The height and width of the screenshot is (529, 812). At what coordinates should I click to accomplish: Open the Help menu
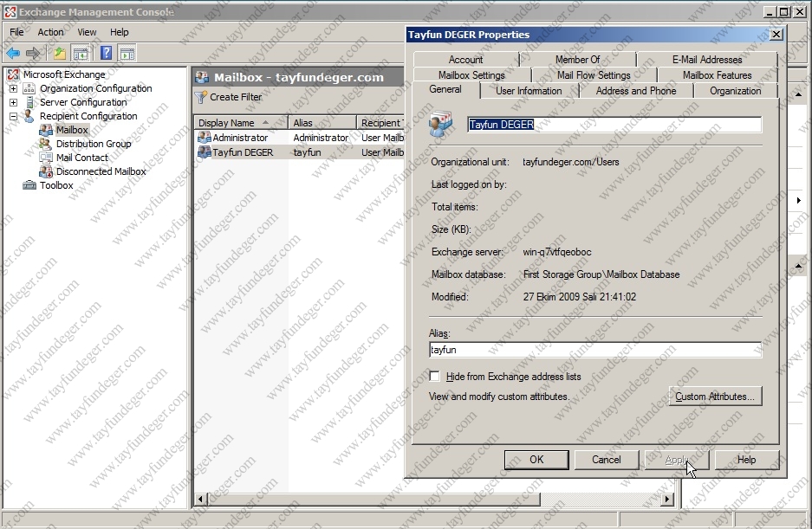coord(119,32)
